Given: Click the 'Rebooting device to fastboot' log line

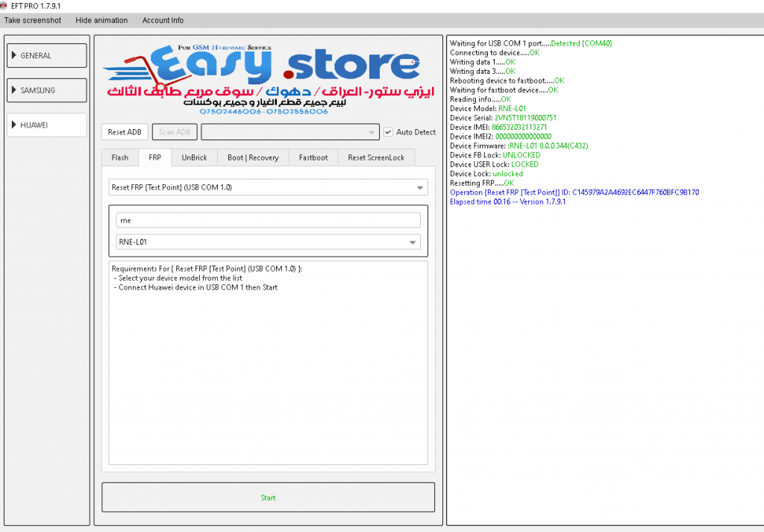Looking at the screenshot, I should 507,81.
